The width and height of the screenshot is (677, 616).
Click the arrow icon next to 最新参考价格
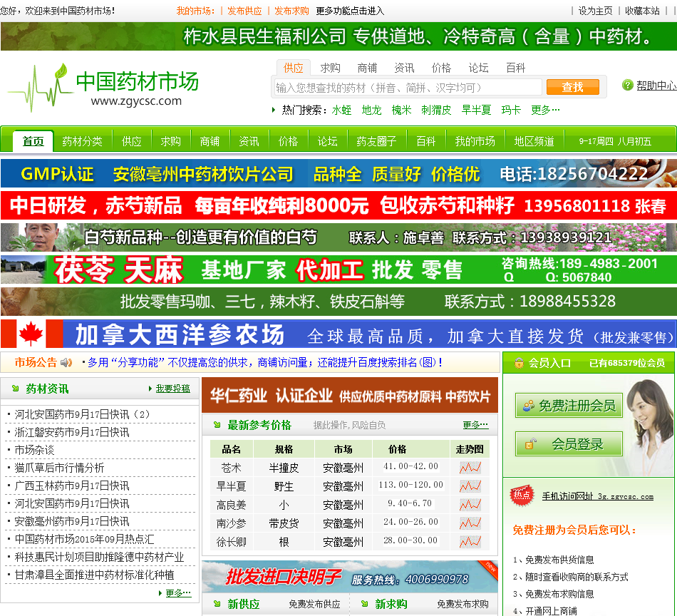217,425
